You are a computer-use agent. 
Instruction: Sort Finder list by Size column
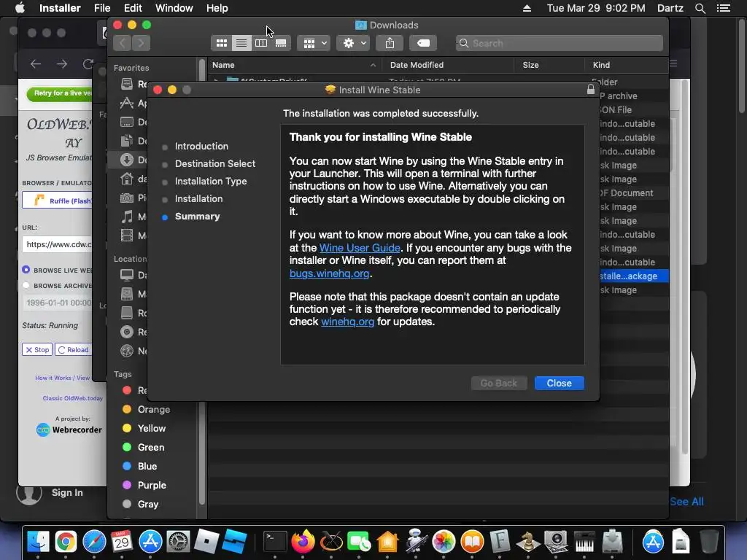pos(549,65)
